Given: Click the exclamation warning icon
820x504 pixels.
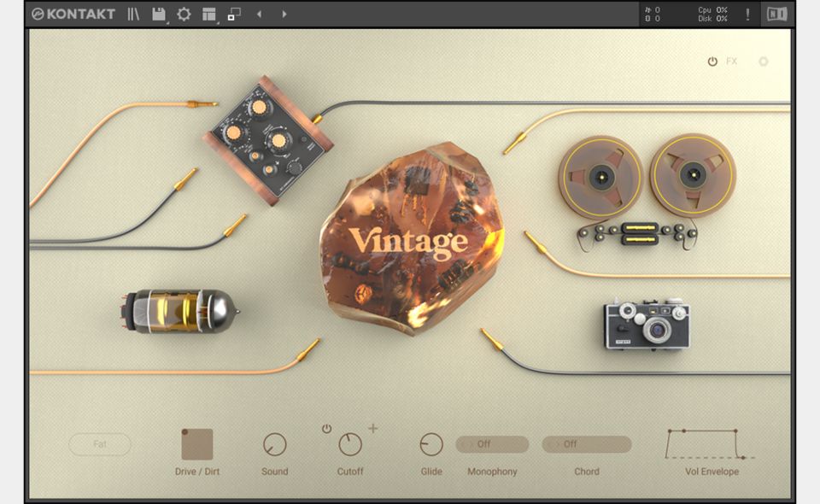Looking at the screenshot, I should pyautogui.click(x=747, y=14).
